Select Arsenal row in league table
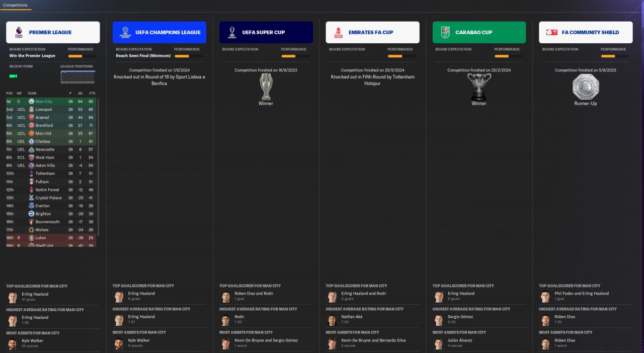 coord(51,117)
